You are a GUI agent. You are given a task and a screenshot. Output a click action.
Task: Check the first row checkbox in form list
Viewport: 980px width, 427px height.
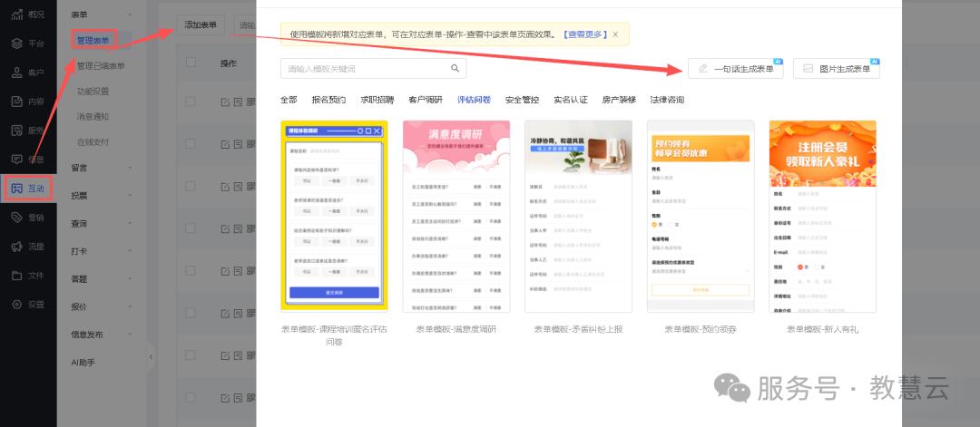tap(191, 101)
